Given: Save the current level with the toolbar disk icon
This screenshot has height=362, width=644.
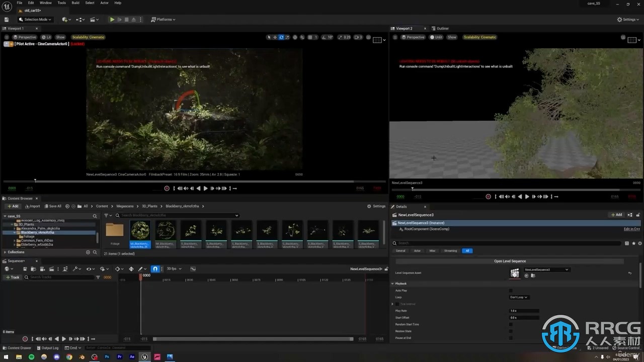Looking at the screenshot, I should (x=7, y=20).
